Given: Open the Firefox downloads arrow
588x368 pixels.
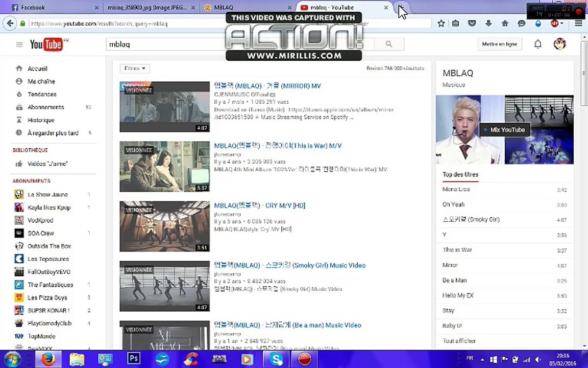Looking at the screenshot, I should tap(488, 24).
